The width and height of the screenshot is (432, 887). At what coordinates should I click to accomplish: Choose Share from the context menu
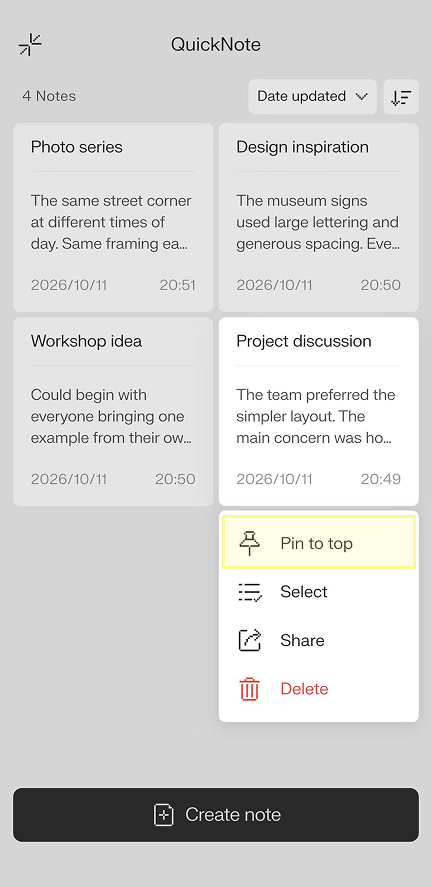(319, 640)
